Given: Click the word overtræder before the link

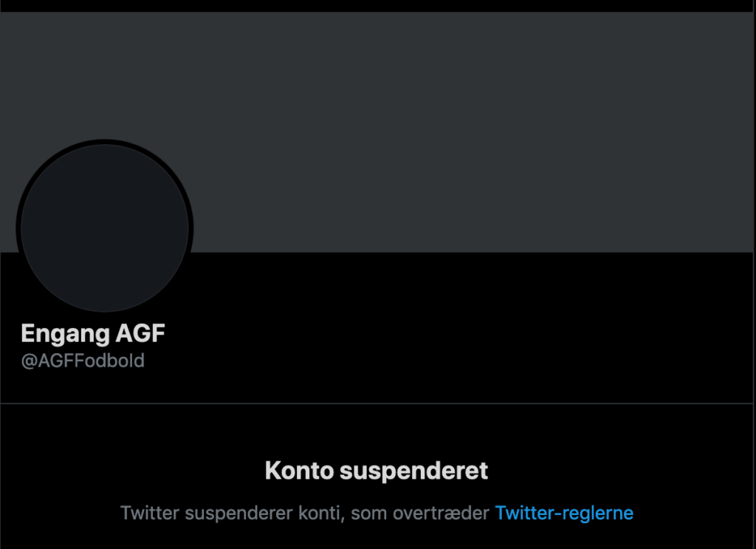Looking at the screenshot, I should (441, 514).
